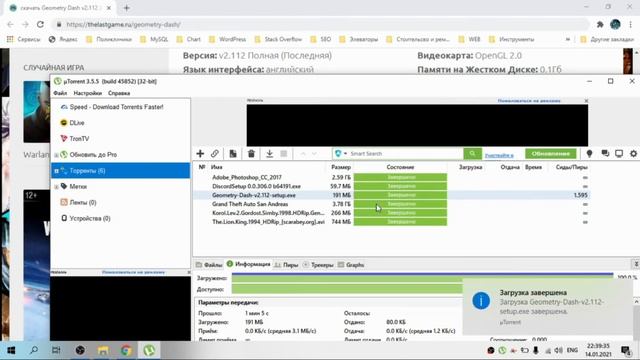The image size is (640, 360).
Task: Select Ленты (0) in the sidebar
Action: tap(83, 202)
